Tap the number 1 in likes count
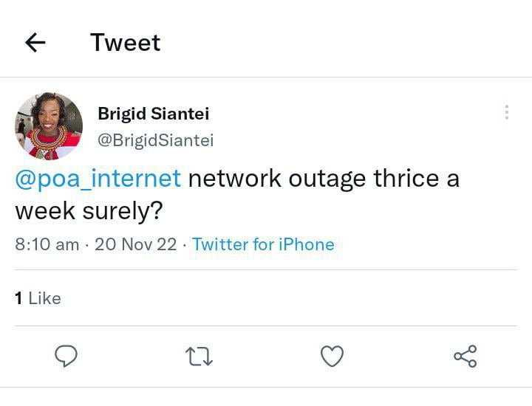 [x=18, y=298]
